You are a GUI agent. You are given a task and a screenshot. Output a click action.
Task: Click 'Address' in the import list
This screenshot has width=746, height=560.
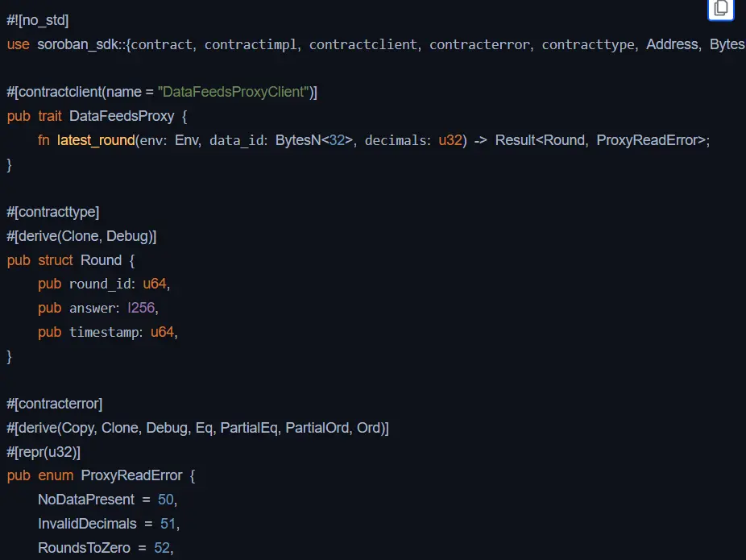(x=672, y=44)
